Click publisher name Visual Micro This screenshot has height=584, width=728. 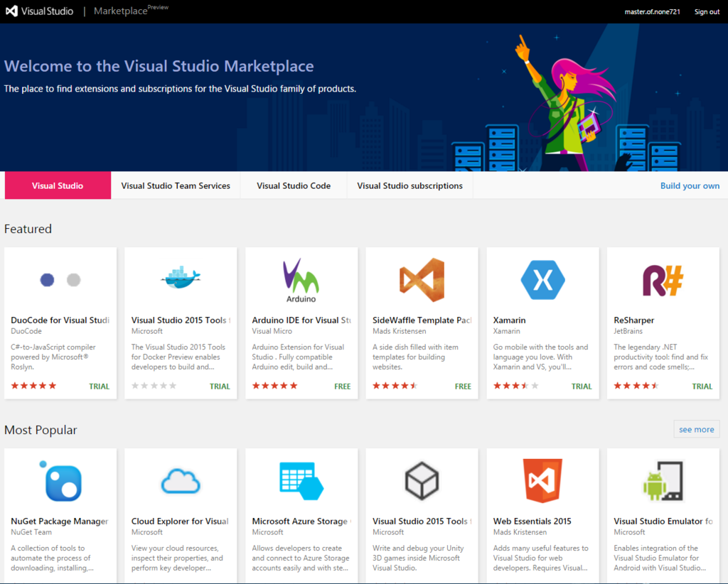(x=272, y=331)
